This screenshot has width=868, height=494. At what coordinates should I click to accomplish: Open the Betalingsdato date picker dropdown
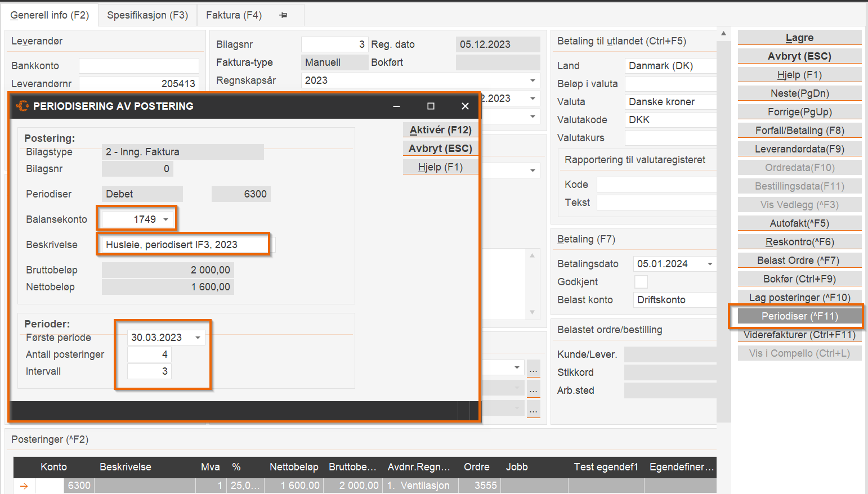click(x=710, y=264)
